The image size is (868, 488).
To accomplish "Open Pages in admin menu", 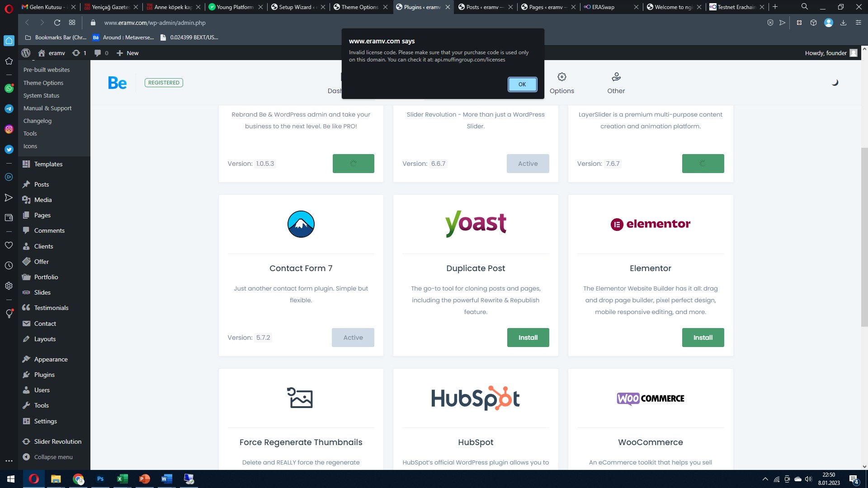I will tap(42, 215).
